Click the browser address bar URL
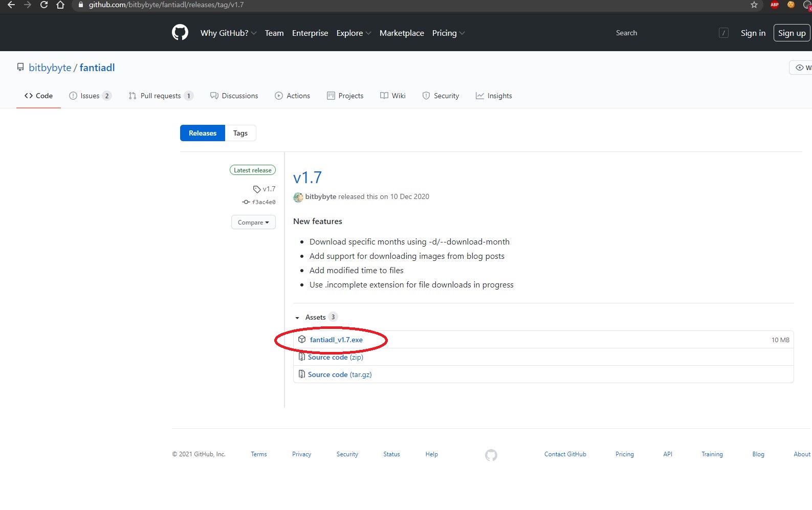 click(166, 5)
